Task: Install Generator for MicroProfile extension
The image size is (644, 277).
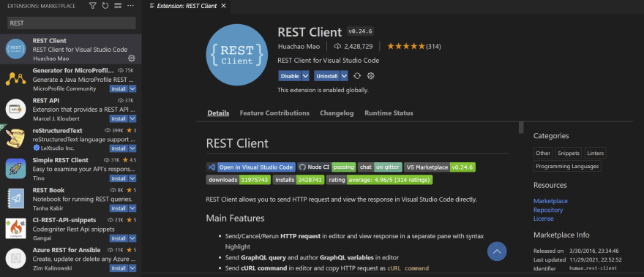Action: coord(119,88)
